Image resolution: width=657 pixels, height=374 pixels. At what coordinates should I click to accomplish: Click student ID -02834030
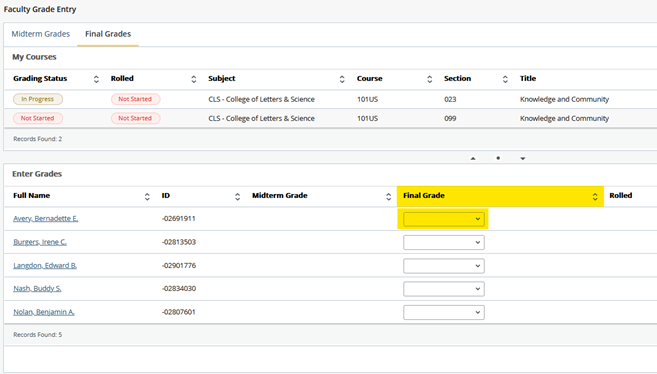pos(178,289)
